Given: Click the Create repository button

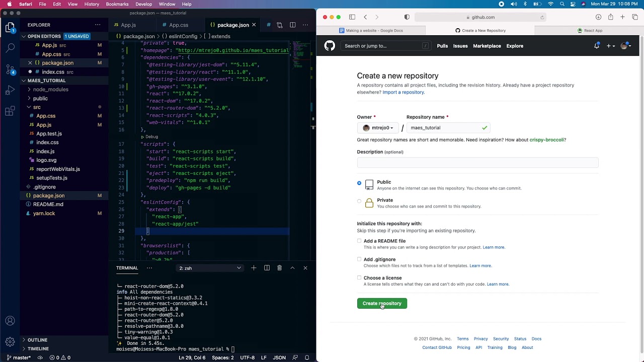Looking at the screenshot, I should [x=382, y=303].
